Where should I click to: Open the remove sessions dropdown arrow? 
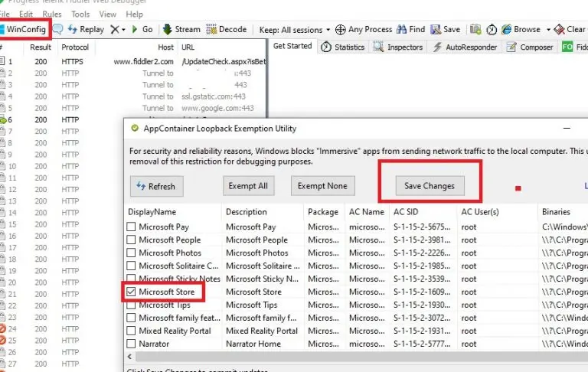pyautogui.click(x=123, y=30)
